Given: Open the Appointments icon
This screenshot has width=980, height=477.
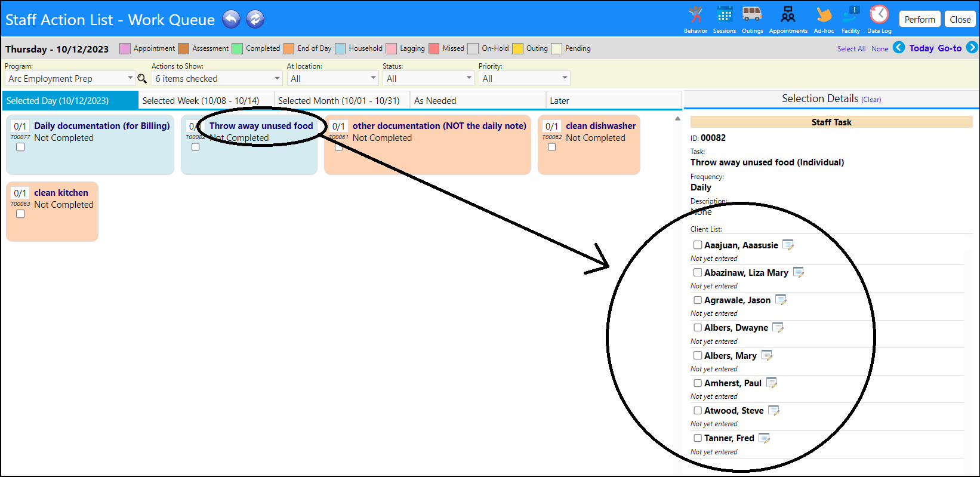Looking at the screenshot, I should click(x=788, y=14).
